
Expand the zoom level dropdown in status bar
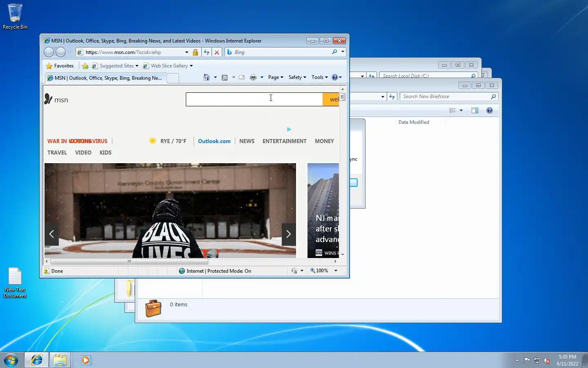pos(336,271)
